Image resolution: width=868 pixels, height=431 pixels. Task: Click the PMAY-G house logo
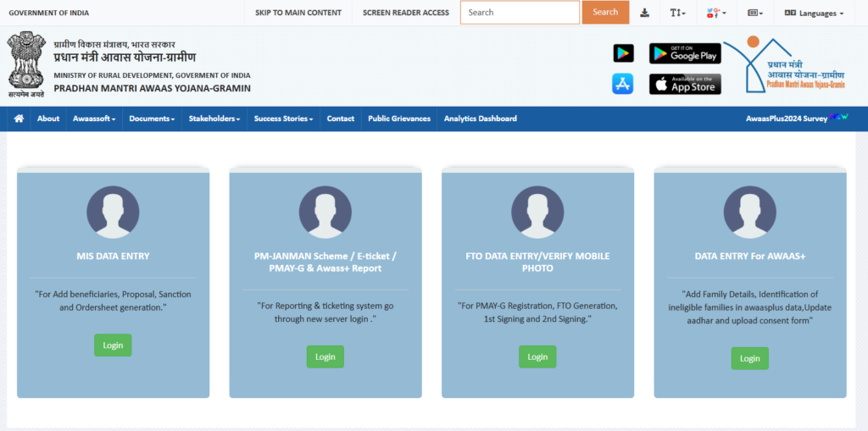tap(784, 65)
